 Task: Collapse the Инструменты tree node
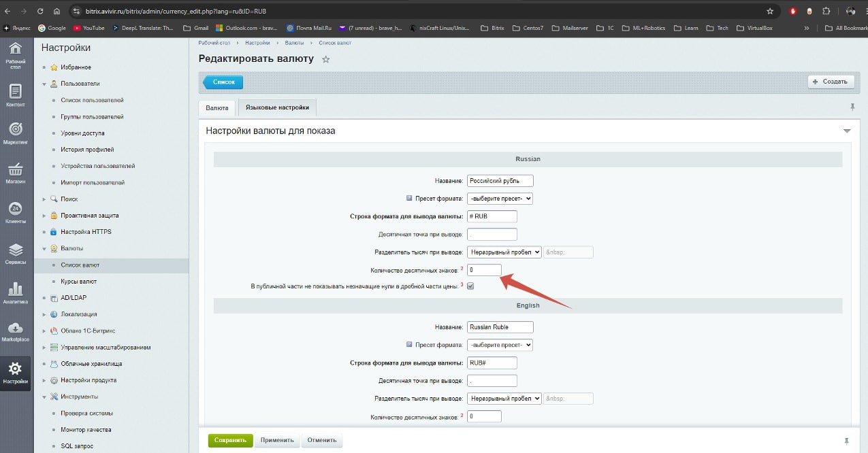pos(45,397)
